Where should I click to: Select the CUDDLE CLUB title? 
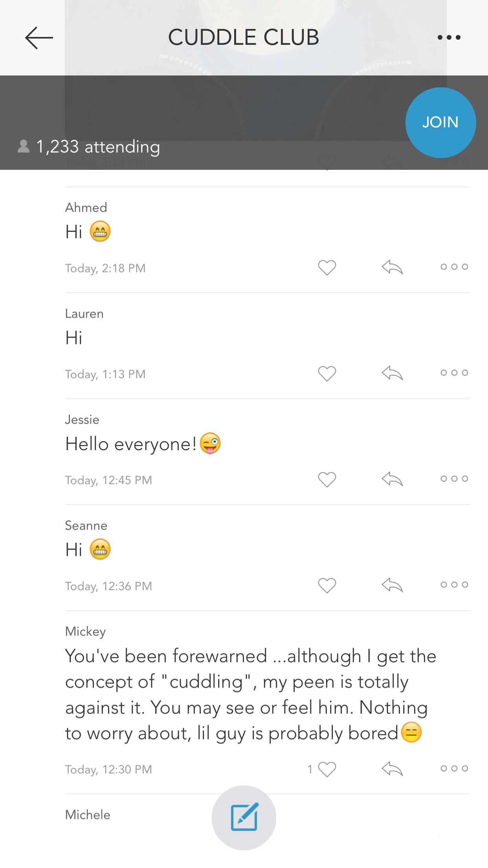[243, 37]
